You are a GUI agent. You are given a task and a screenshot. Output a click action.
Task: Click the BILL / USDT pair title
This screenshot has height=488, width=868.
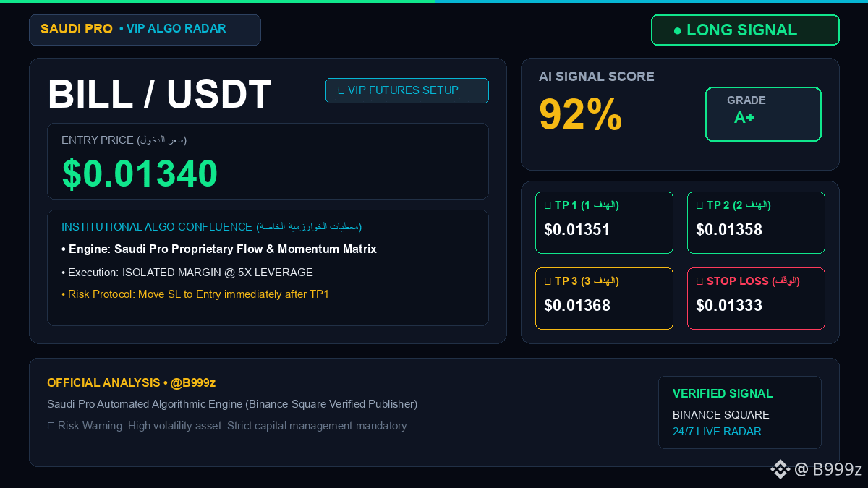[160, 94]
